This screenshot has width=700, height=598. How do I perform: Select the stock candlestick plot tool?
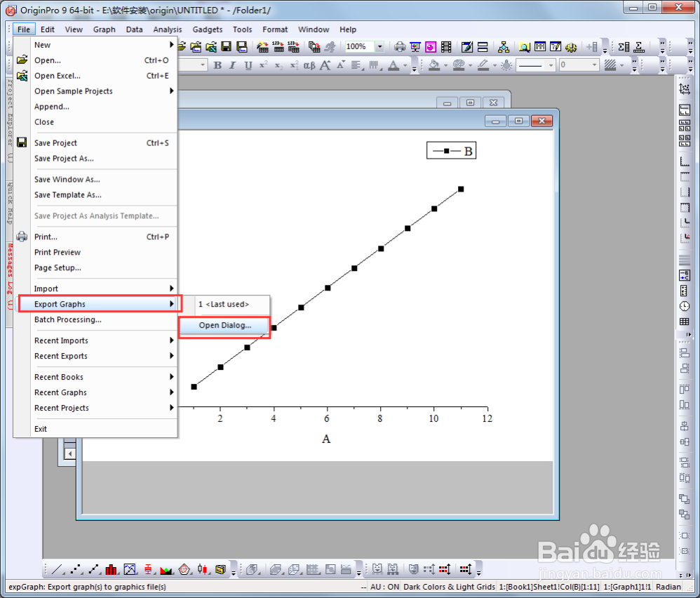pyautogui.click(x=202, y=569)
